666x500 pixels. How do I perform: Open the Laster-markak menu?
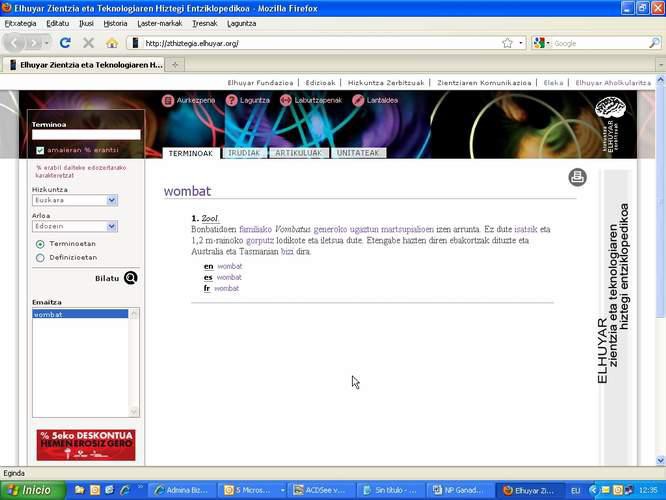160,23
